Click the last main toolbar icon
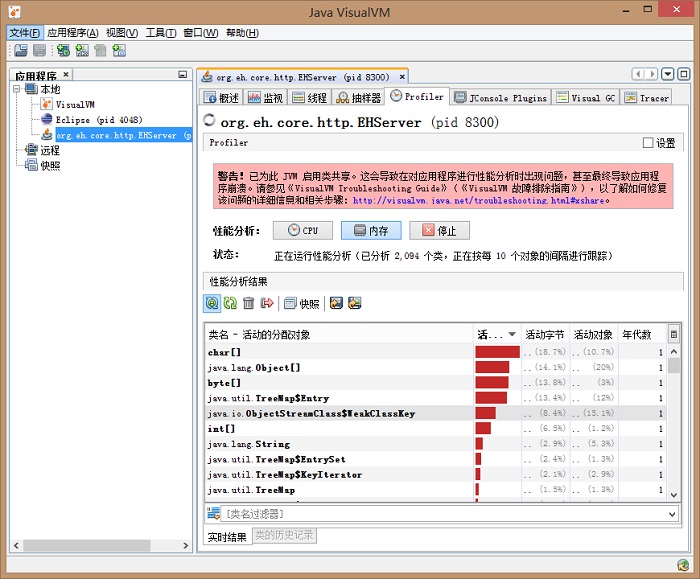The image size is (700, 579). (x=119, y=50)
